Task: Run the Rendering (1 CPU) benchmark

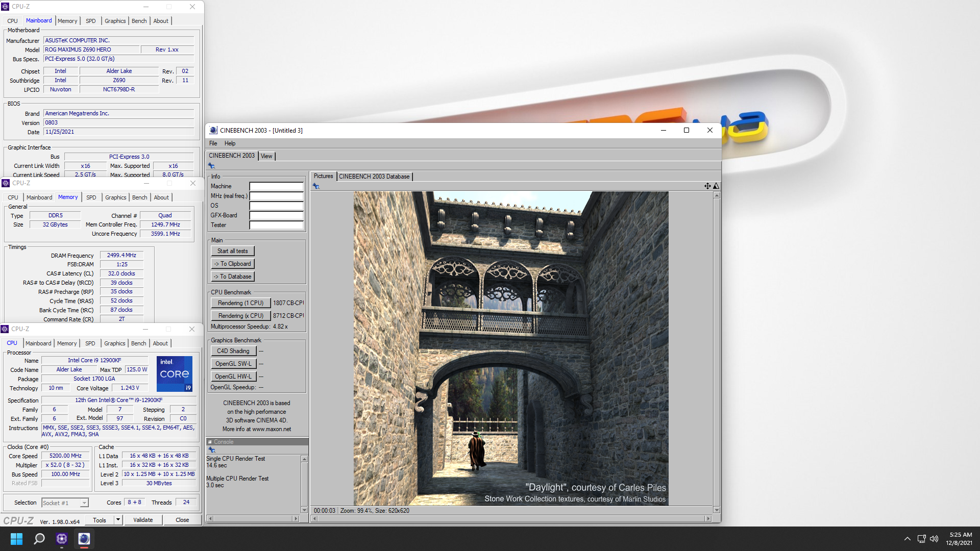Action: [240, 303]
